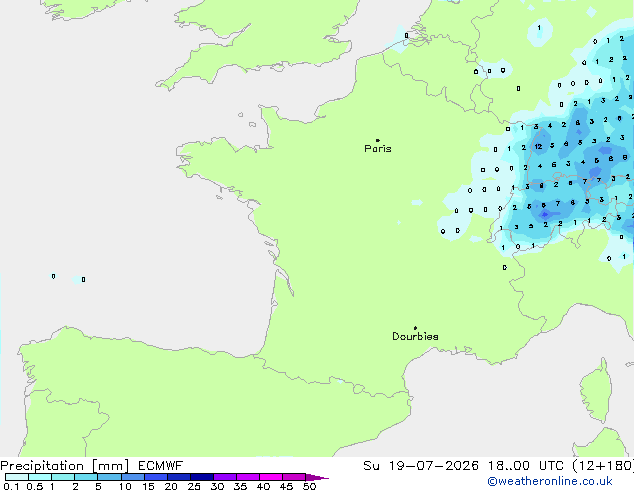Click the Dourbies marker dot
This screenshot has width=634, height=490.
point(415,328)
